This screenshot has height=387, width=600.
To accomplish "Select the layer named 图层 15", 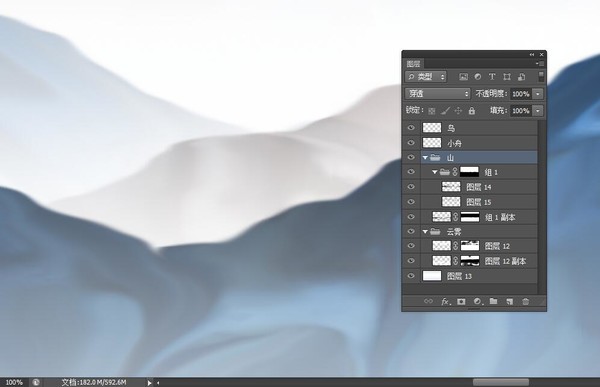I will (478, 202).
